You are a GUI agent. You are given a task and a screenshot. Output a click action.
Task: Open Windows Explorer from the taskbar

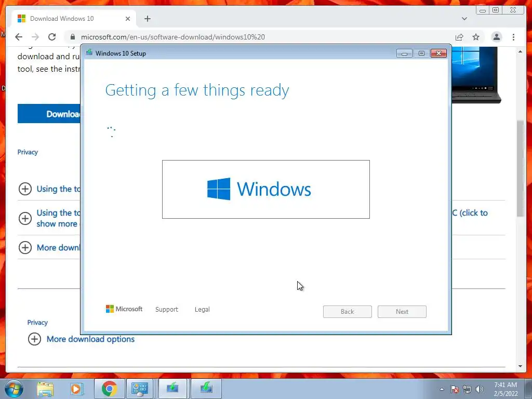click(x=45, y=389)
